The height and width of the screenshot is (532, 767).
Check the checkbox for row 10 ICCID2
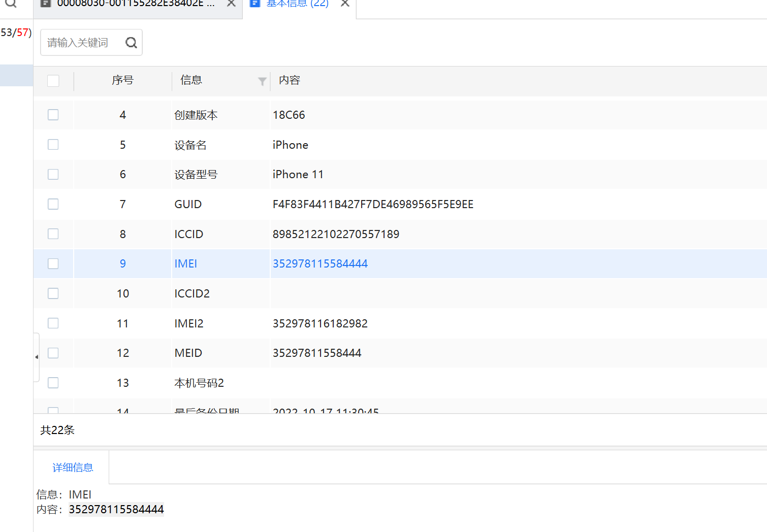pos(53,293)
